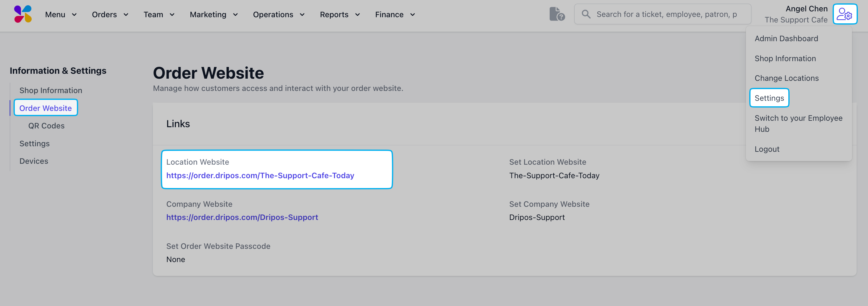This screenshot has width=868, height=306.
Task: Select Shop Information in the profile menu
Action: (x=785, y=59)
